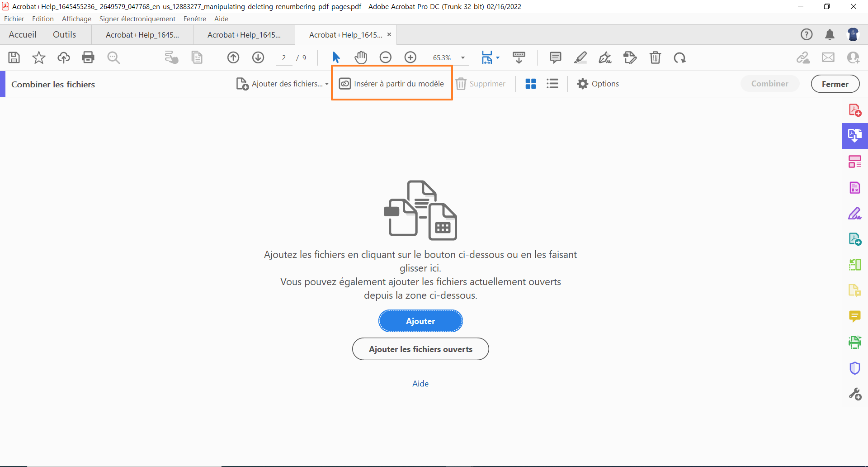868x467 pixels.
Task: Expand page fit options arrow
Action: tap(498, 57)
